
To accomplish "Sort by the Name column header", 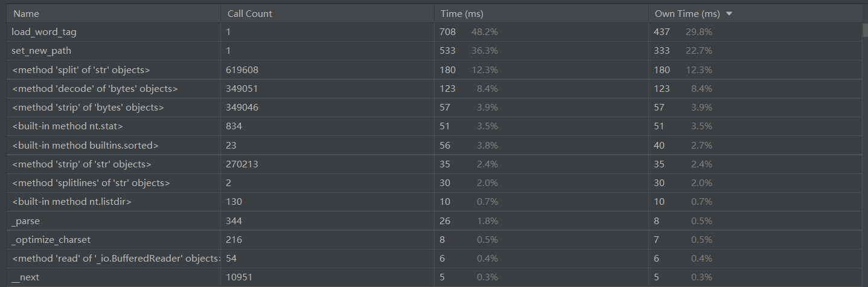I will 113,13.
